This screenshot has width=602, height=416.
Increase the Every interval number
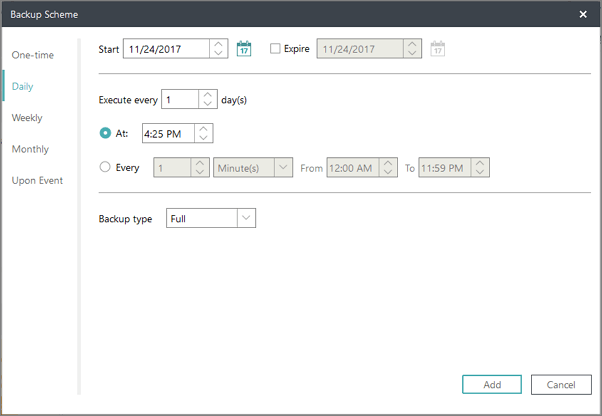[200, 163]
